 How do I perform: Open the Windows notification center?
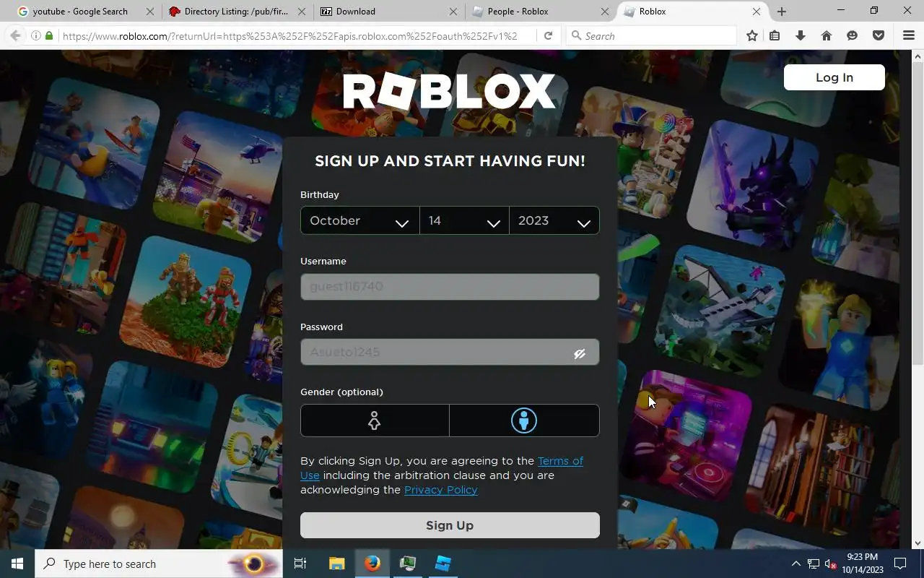click(900, 564)
